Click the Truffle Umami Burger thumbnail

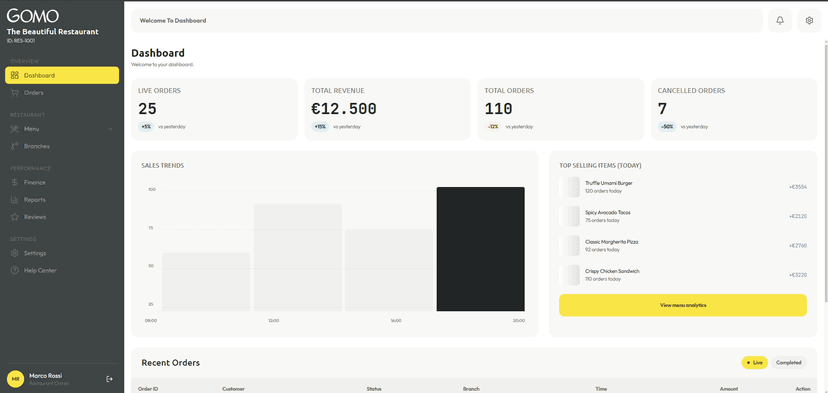click(x=569, y=187)
